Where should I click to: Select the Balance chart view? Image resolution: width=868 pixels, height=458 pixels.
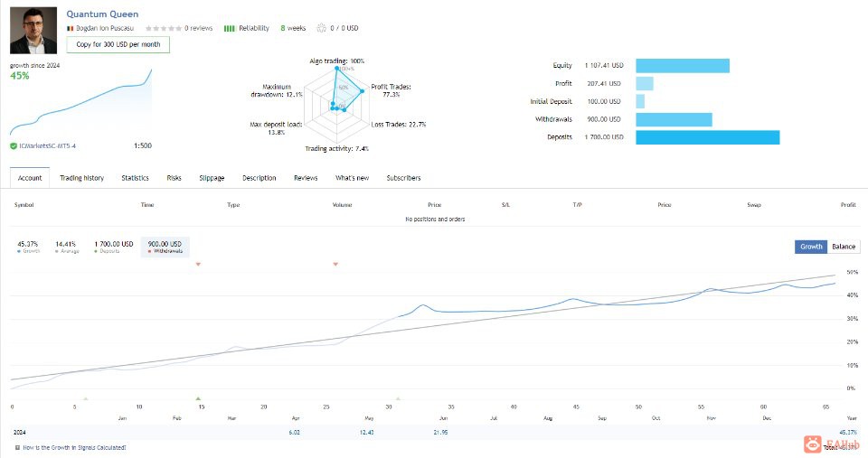point(844,247)
